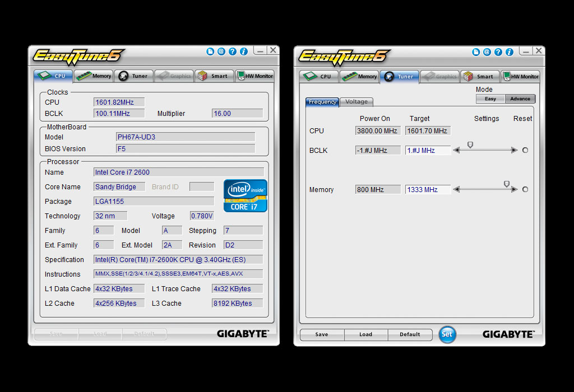Click the Memory slider handle
The image size is (574, 392).
[x=507, y=184]
